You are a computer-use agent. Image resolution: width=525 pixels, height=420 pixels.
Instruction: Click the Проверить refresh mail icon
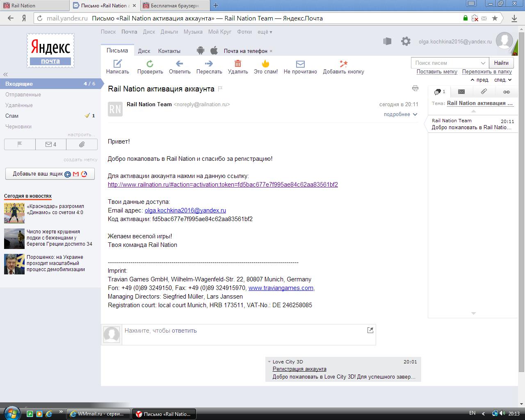(150, 63)
